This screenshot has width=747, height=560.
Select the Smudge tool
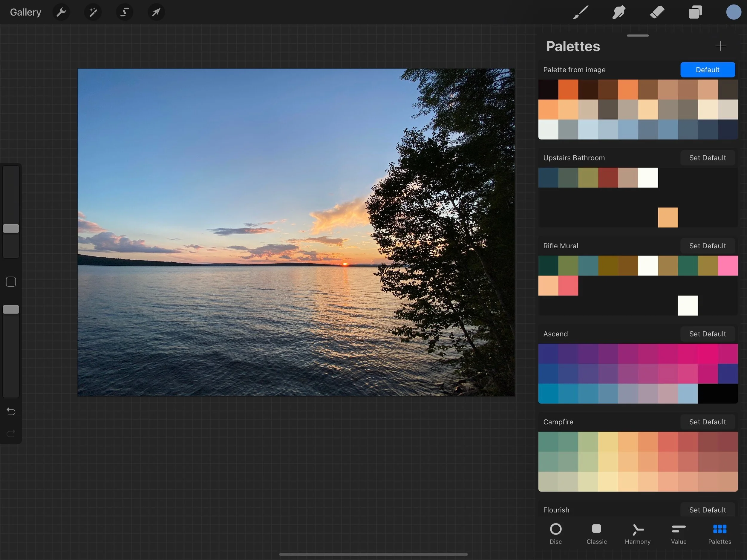click(x=619, y=13)
